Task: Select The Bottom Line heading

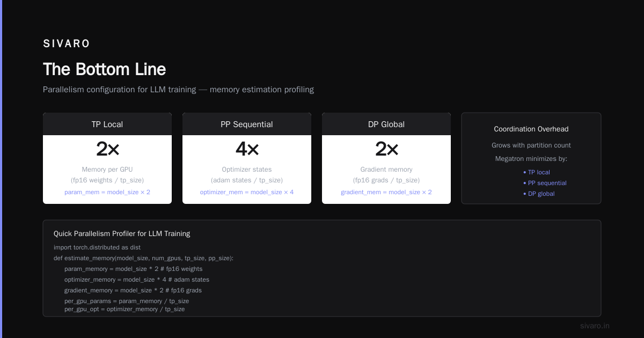Action: tap(104, 69)
